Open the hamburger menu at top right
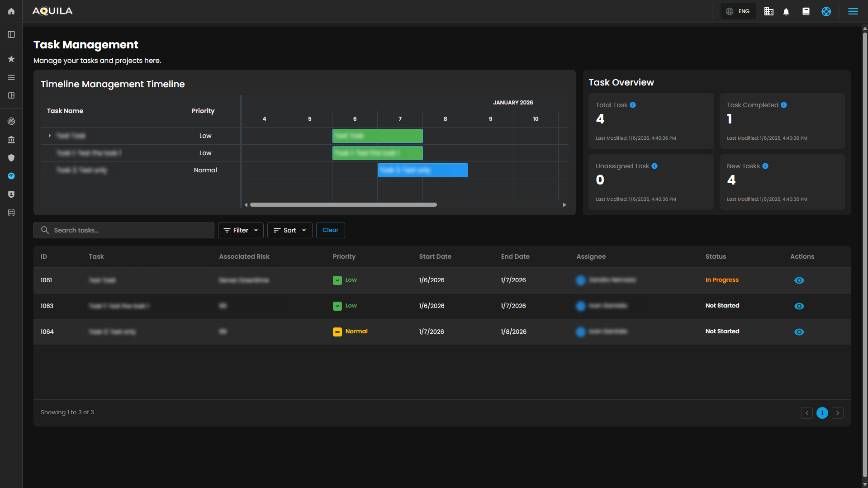868x488 pixels. point(853,11)
